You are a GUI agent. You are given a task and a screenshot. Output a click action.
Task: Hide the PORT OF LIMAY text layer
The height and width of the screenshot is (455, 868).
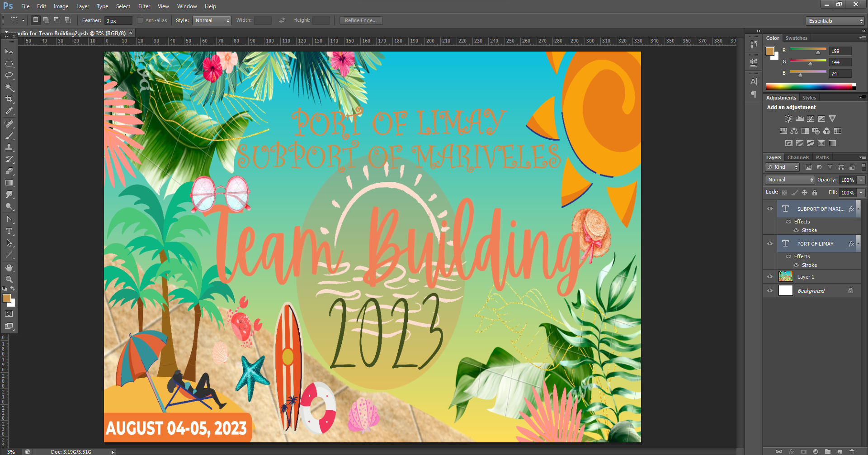click(x=770, y=244)
